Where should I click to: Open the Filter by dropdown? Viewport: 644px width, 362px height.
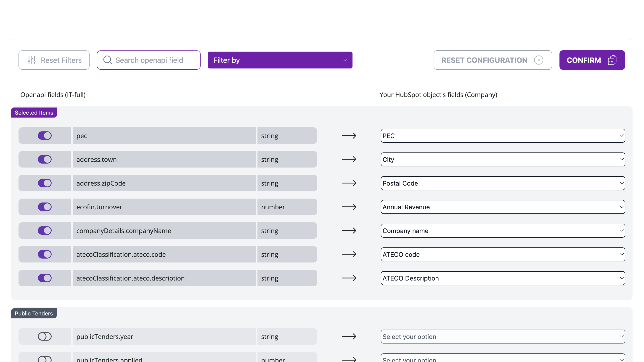tap(280, 60)
